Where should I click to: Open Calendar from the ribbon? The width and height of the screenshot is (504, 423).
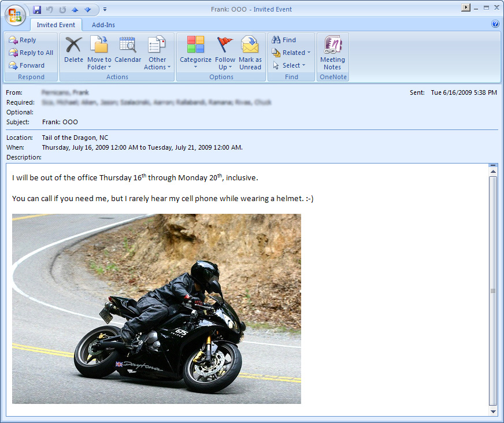pos(128,49)
